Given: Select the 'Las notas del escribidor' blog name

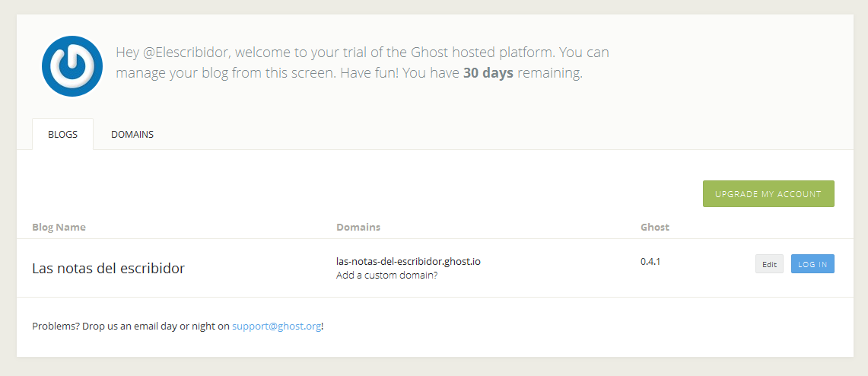Looking at the screenshot, I should (109, 269).
